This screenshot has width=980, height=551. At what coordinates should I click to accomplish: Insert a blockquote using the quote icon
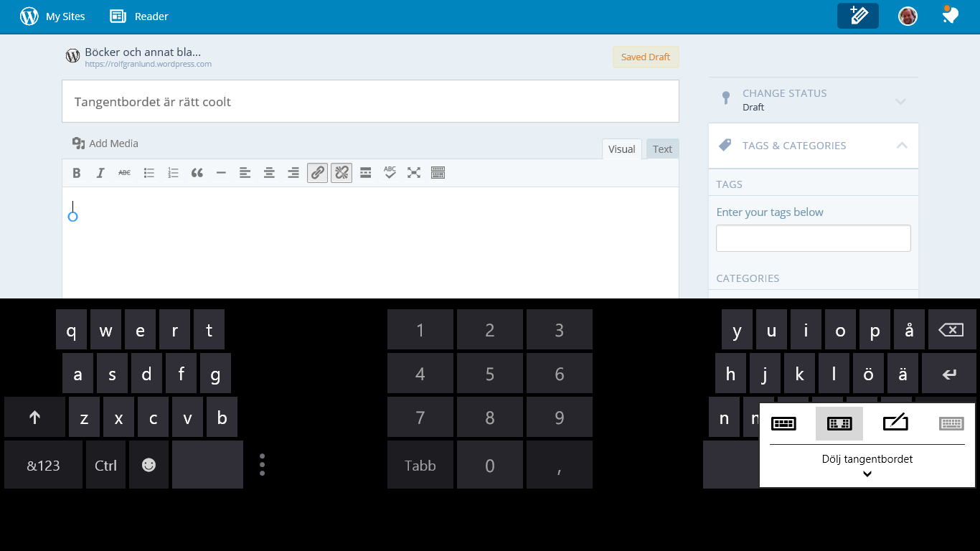(197, 173)
